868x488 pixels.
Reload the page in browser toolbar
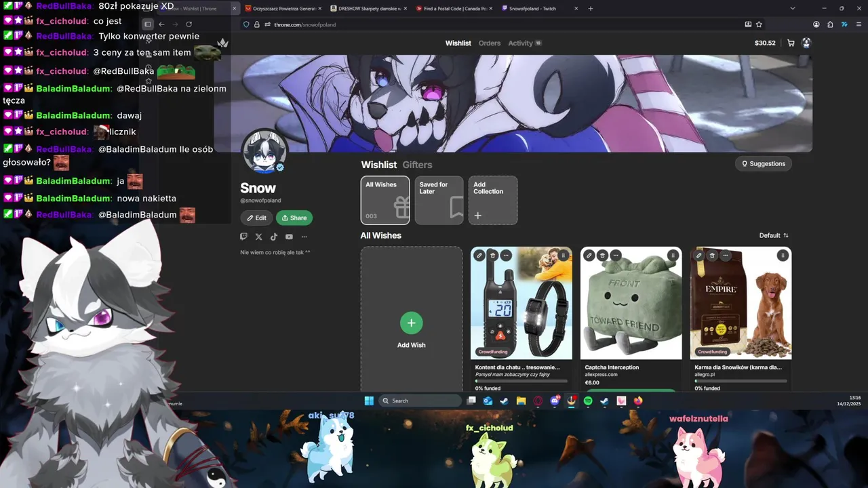(189, 24)
